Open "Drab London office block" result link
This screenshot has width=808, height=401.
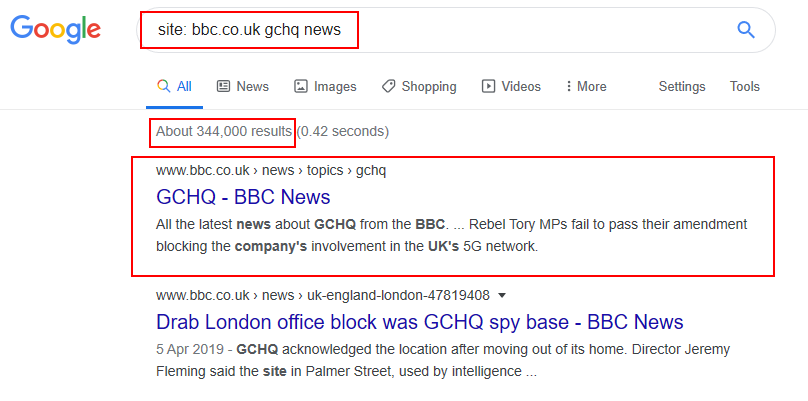pyautogui.click(x=419, y=322)
